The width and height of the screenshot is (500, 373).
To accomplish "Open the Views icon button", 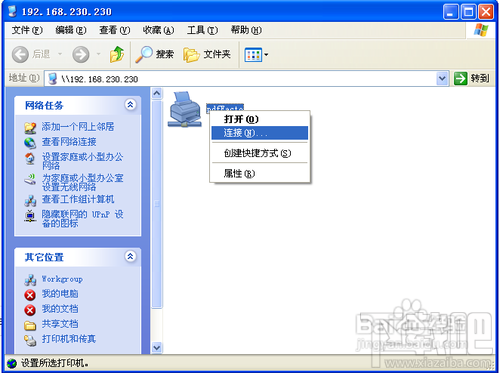I will coord(253,55).
